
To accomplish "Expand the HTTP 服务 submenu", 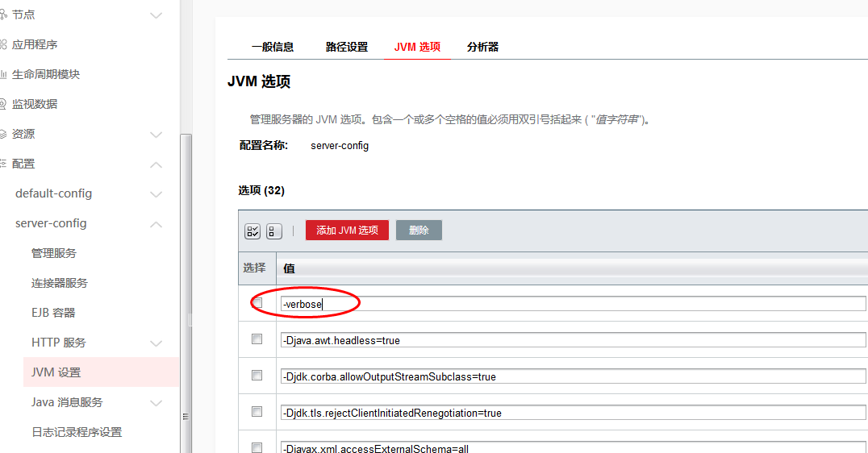I will pyautogui.click(x=156, y=343).
